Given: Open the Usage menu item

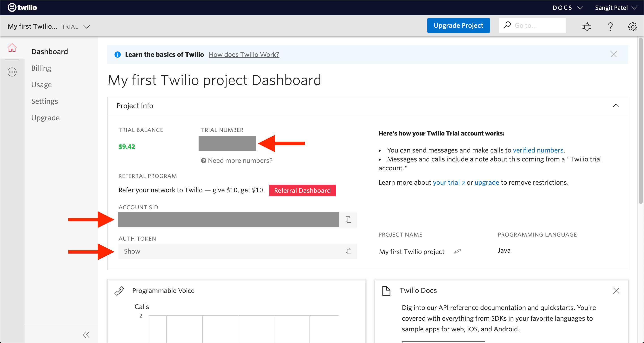Looking at the screenshot, I should point(41,84).
